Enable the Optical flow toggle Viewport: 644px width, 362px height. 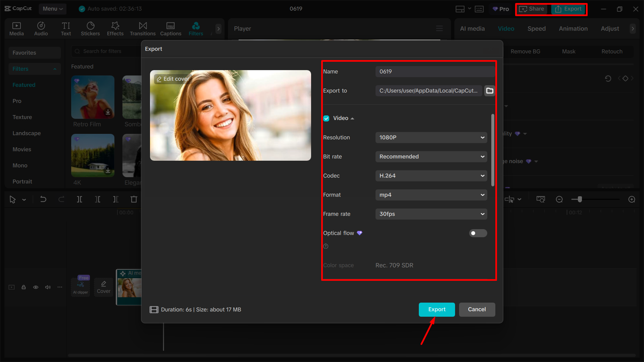point(478,233)
